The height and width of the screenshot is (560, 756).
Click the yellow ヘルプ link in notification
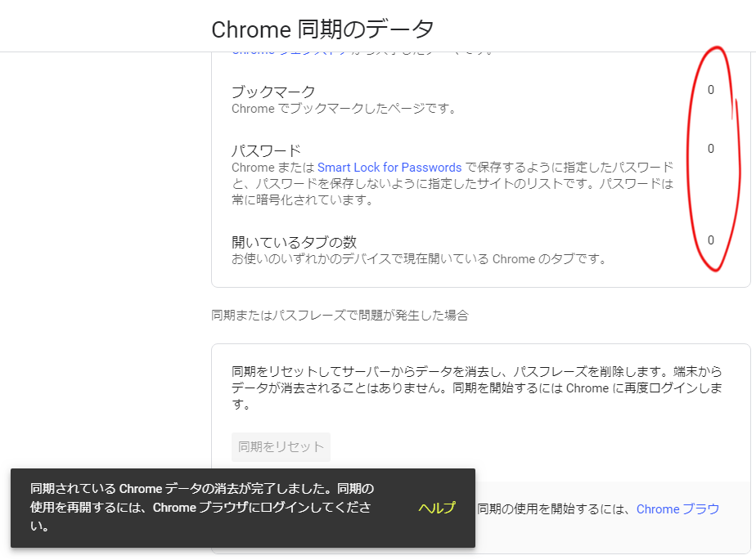[437, 508]
